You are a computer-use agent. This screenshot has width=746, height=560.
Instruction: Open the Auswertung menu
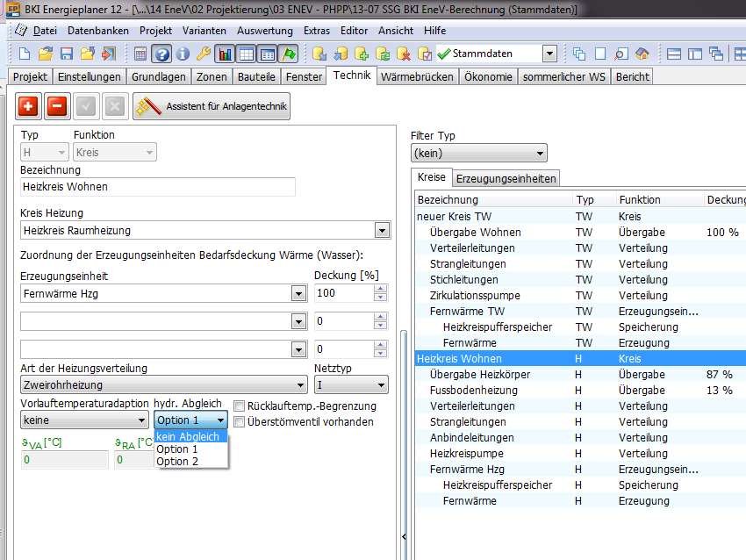[x=265, y=31]
